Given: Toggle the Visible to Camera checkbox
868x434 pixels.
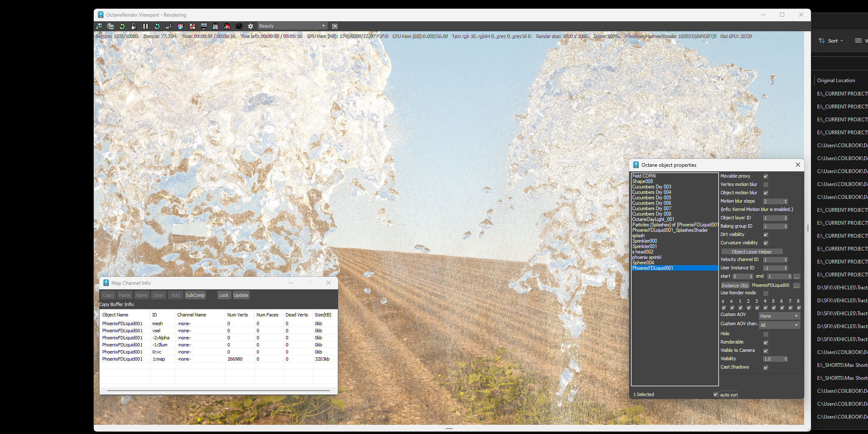Looking at the screenshot, I should point(766,351).
